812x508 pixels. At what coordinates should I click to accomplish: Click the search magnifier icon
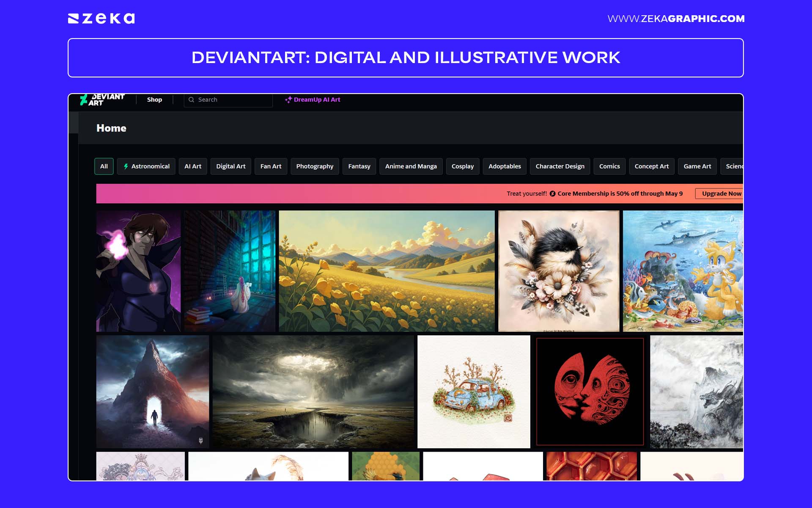(x=192, y=99)
